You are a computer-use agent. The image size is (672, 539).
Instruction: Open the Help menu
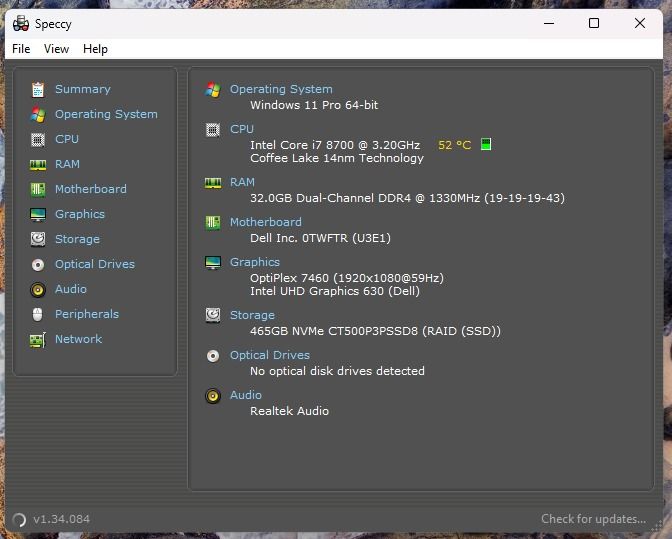95,49
